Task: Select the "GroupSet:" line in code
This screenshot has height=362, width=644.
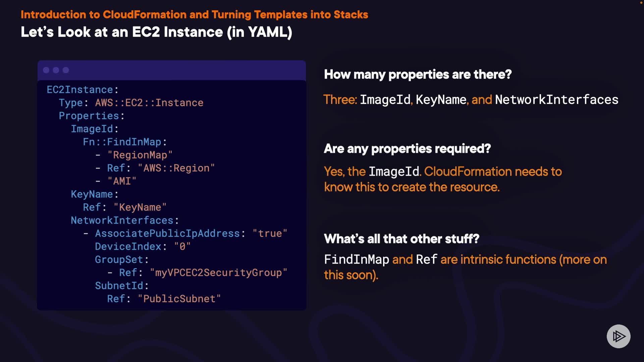Action: pos(122,260)
